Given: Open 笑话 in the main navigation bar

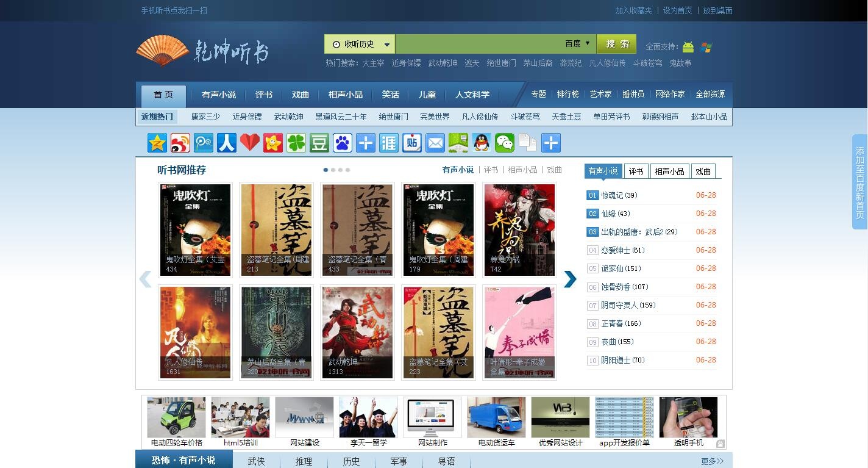Looking at the screenshot, I should [x=391, y=95].
